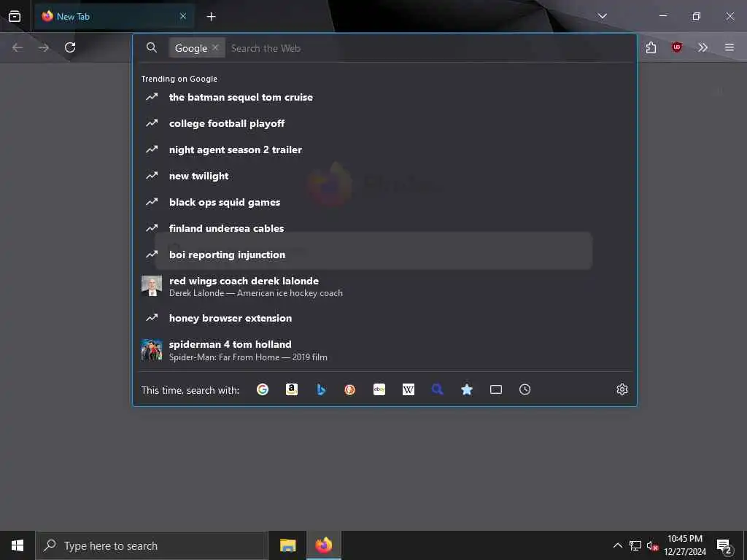Open the Firefox View icon
Screen dimensions: 747x560
15,16
